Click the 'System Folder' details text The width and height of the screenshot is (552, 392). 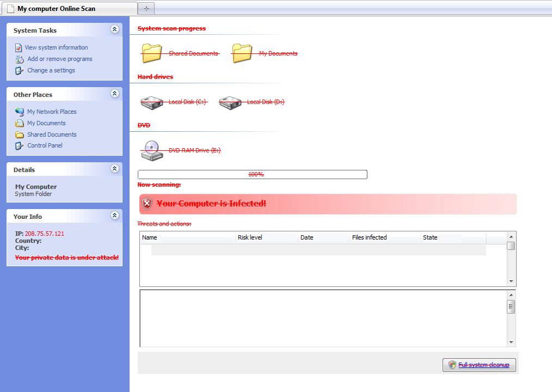point(33,194)
